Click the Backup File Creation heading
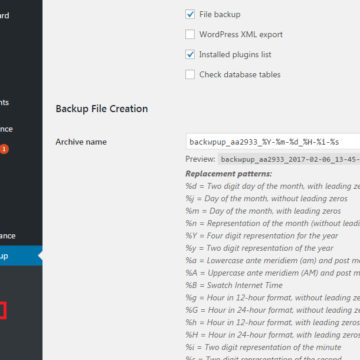Screen dimensions: 360x360 102,109
